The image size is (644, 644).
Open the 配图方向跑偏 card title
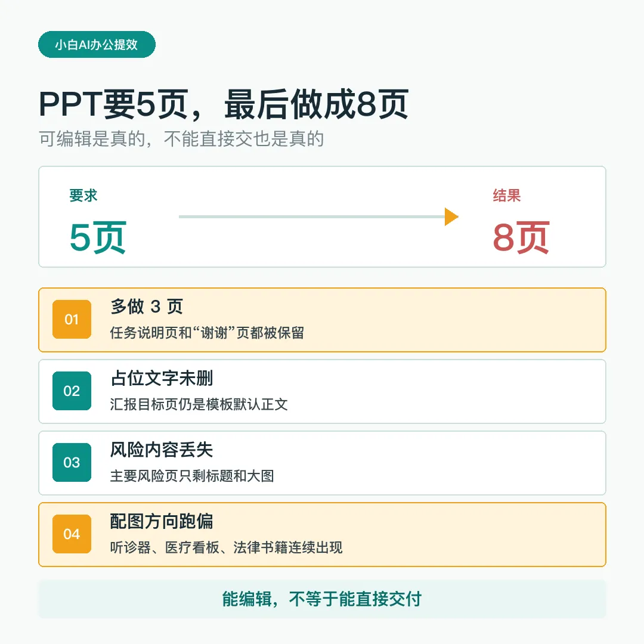click(x=162, y=521)
